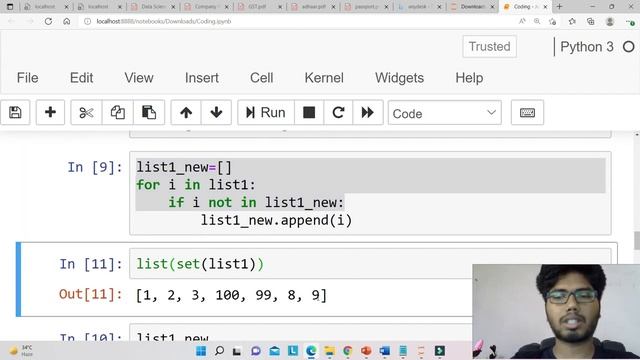Open the browser profile avatar
This screenshot has height=360, width=640.
(x=610, y=21)
